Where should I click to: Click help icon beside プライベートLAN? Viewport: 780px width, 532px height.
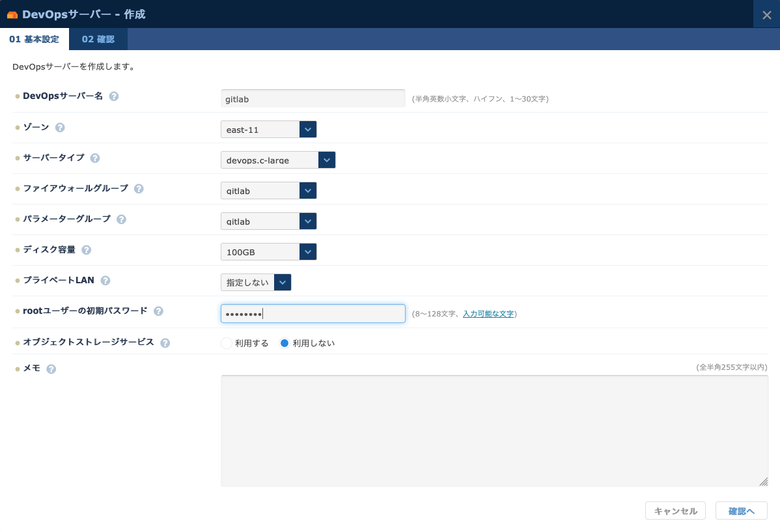pyautogui.click(x=105, y=281)
